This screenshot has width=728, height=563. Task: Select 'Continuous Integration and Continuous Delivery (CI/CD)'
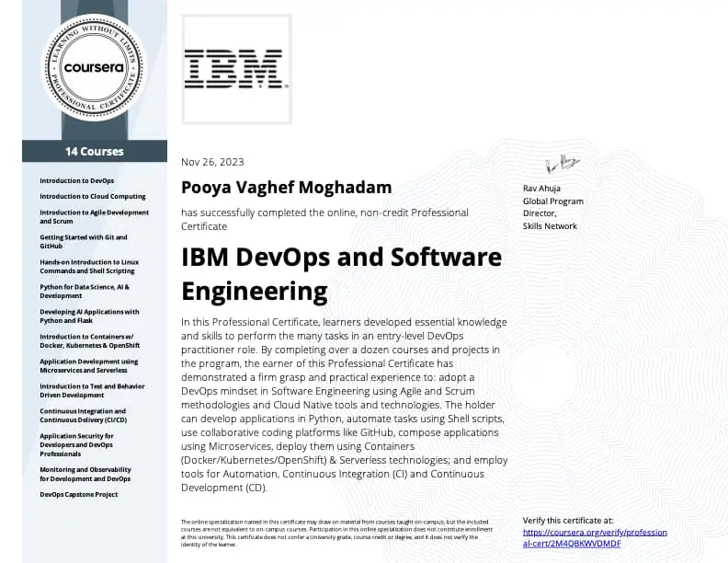click(83, 415)
